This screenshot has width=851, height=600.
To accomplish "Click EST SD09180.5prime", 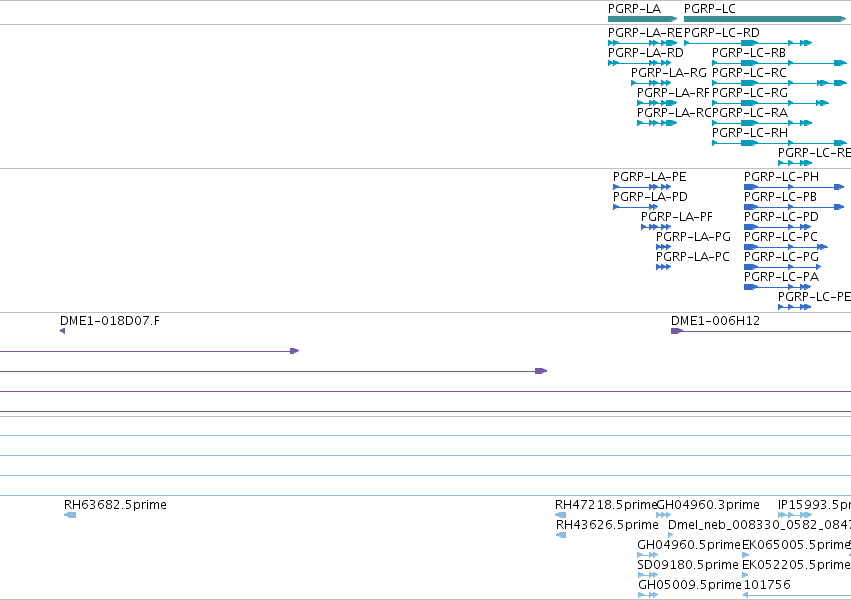I will [x=647, y=575].
